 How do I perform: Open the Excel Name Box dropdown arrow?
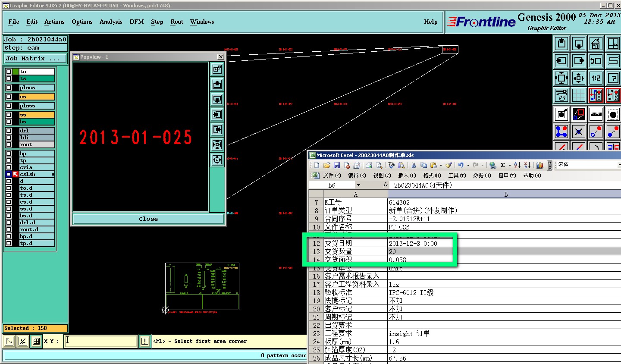coord(358,185)
